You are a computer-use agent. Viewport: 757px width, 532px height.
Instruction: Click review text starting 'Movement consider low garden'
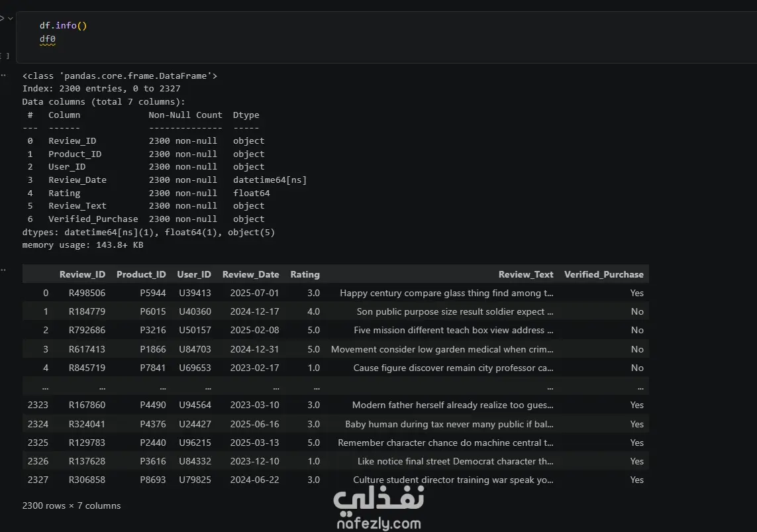(x=442, y=349)
